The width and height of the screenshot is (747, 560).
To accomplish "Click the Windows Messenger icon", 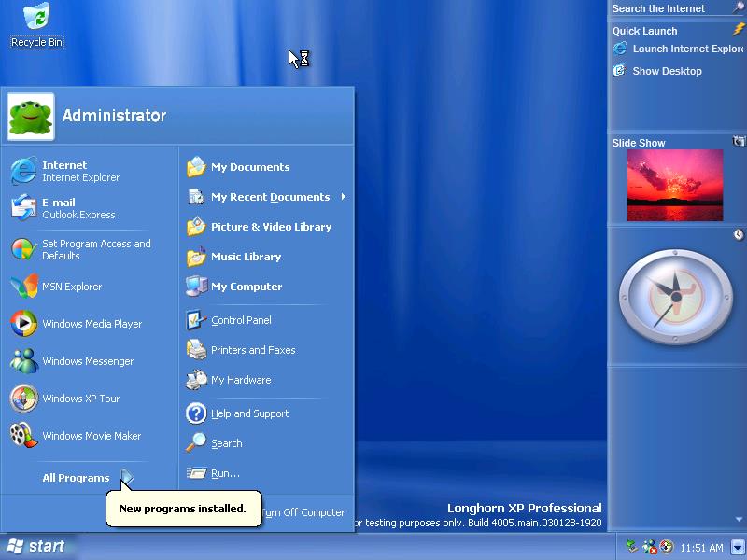I will click(x=23, y=360).
